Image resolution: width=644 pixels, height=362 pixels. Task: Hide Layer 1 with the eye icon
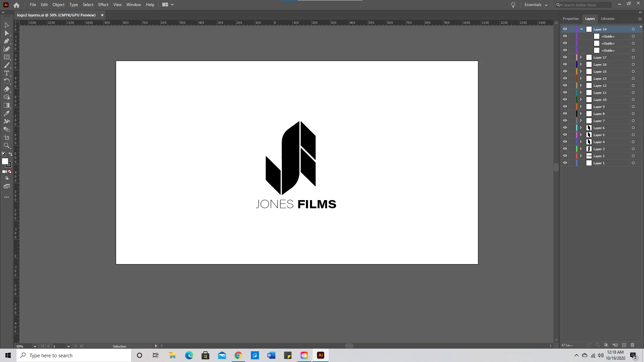click(x=565, y=163)
